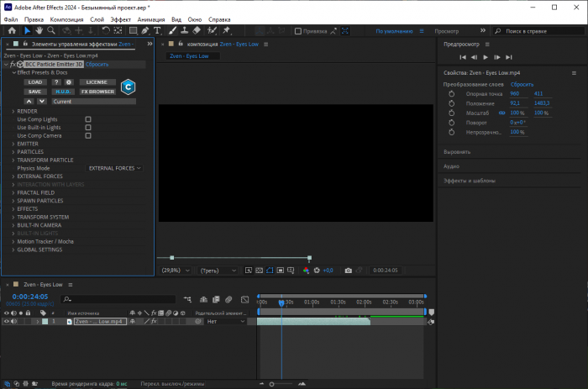
Task: Tick the Use Comp Camera checkbox
Action: 88,135
